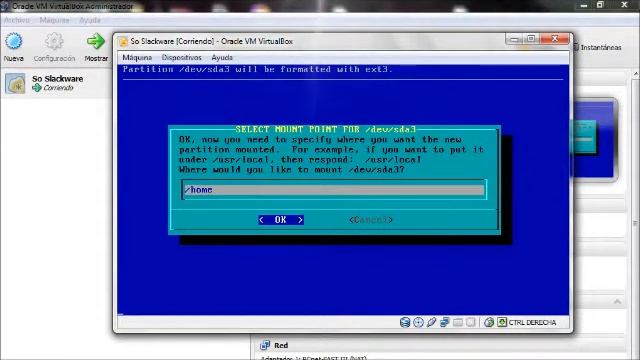This screenshot has height=360, width=640.
Task: Click the Cancel button in mount dialog
Action: pos(371,220)
